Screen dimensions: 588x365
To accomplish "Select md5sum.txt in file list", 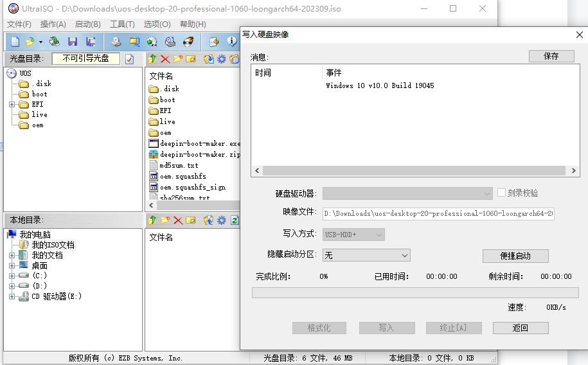I will pos(179,165).
